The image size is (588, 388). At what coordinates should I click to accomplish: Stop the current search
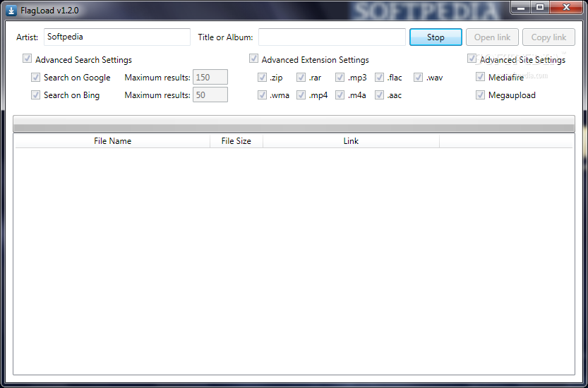point(436,37)
